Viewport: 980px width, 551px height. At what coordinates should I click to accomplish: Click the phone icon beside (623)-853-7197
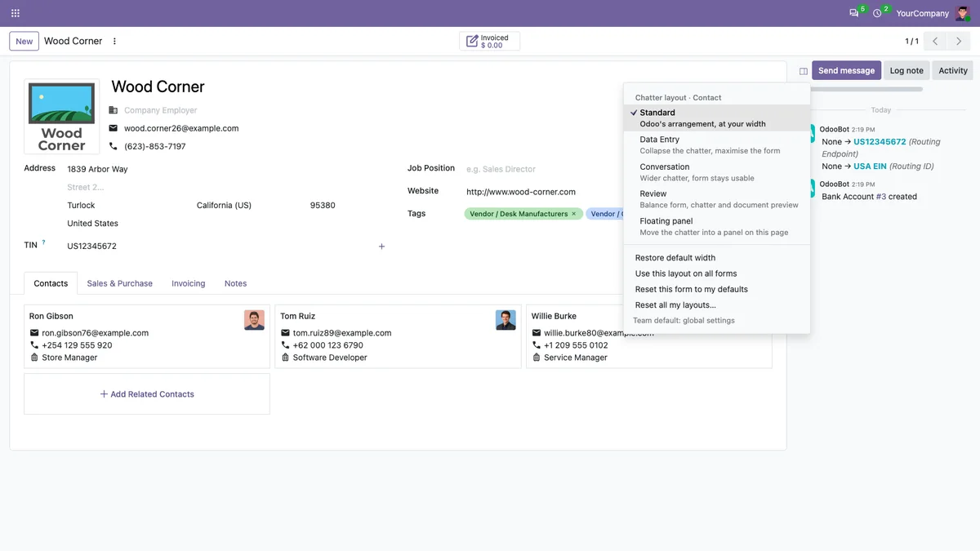[113, 146]
